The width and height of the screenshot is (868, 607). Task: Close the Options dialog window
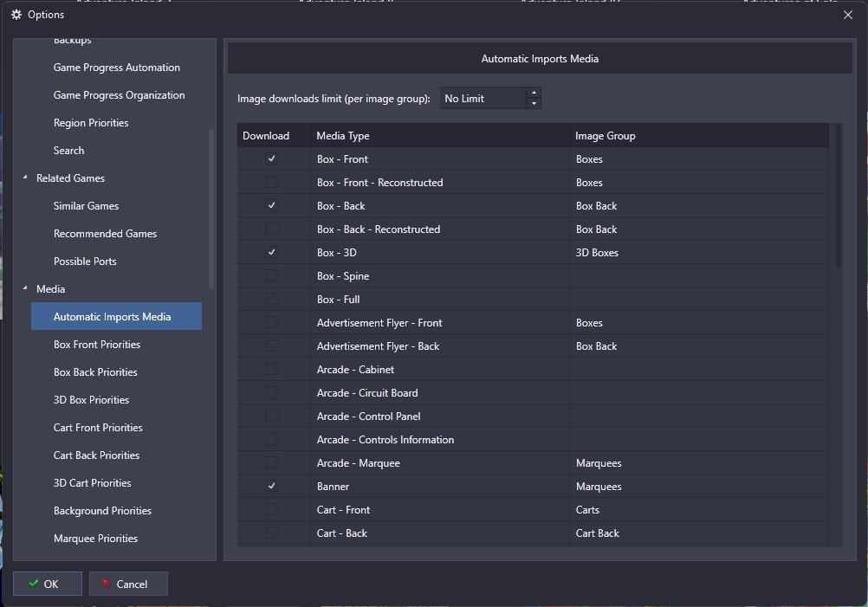(847, 15)
